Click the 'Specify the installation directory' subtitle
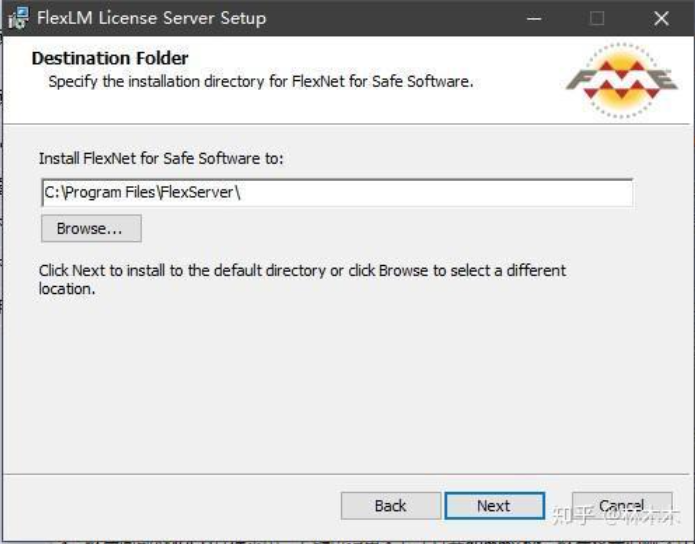695x544 pixels. click(x=261, y=82)
